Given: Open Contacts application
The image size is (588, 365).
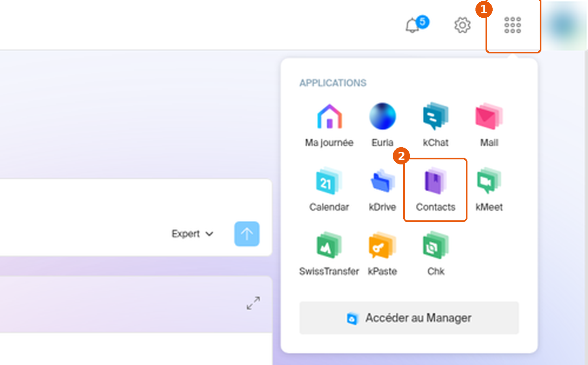Looking at the screenshot, I should [x=436, y=190].
